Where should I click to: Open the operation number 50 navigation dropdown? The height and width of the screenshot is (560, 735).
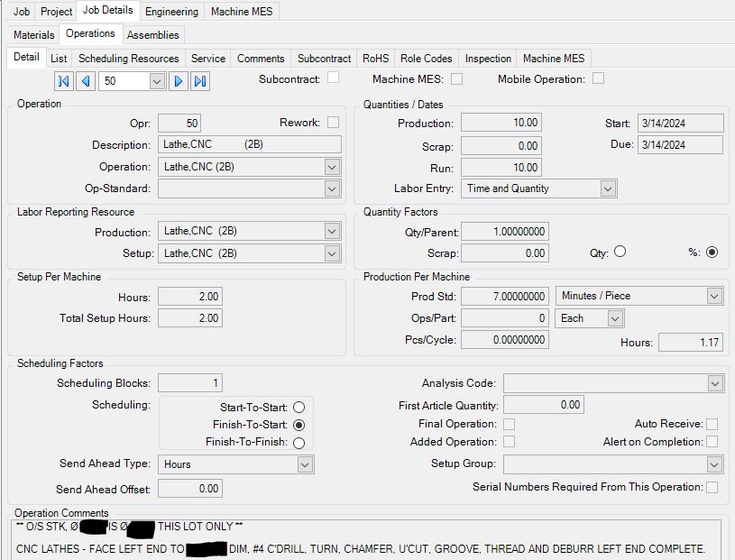(157, 81)
